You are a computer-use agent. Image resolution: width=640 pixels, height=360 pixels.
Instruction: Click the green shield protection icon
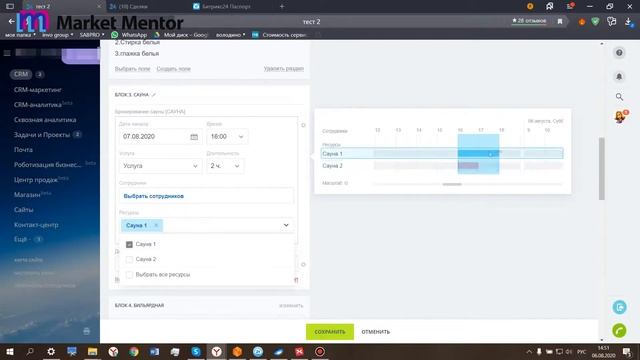point(595,22)
